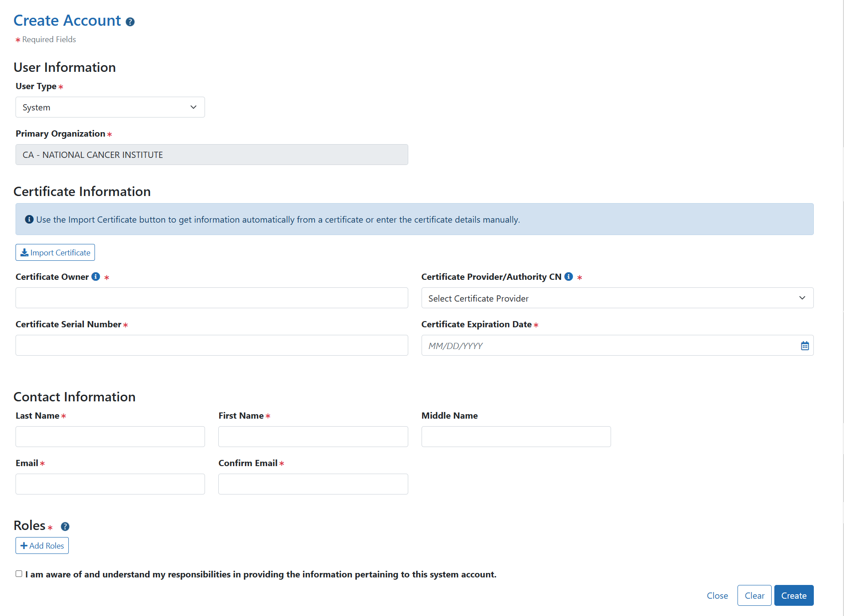Focus the Last Name field
This screenshot has height=616, width=844.
(x=110, y=437)
